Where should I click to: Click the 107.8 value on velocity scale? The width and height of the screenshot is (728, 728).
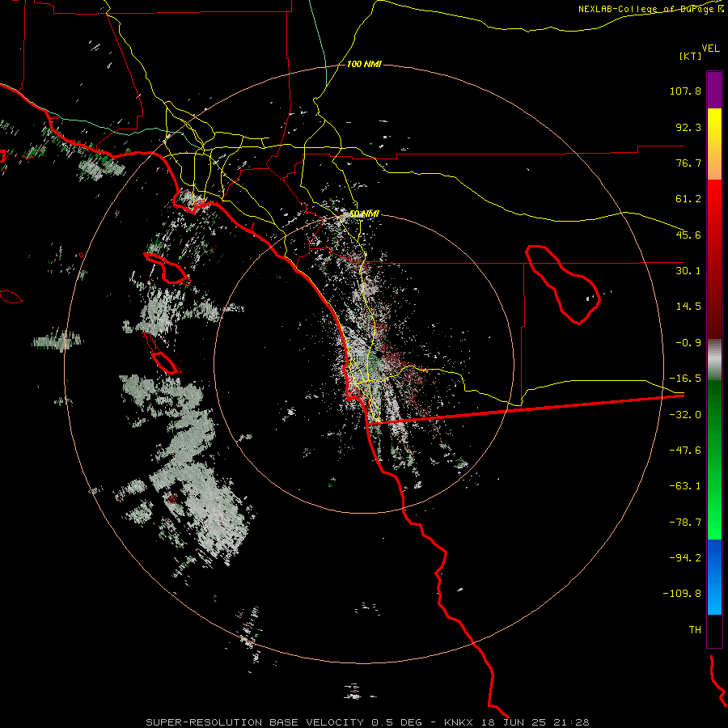[x=685, y=91]
